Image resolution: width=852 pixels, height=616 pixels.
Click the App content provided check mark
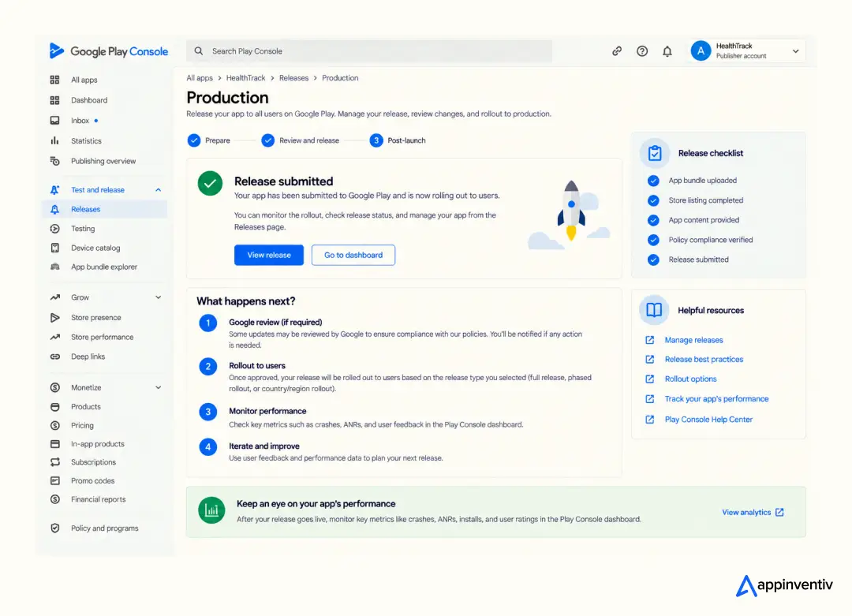coord(653,220)
